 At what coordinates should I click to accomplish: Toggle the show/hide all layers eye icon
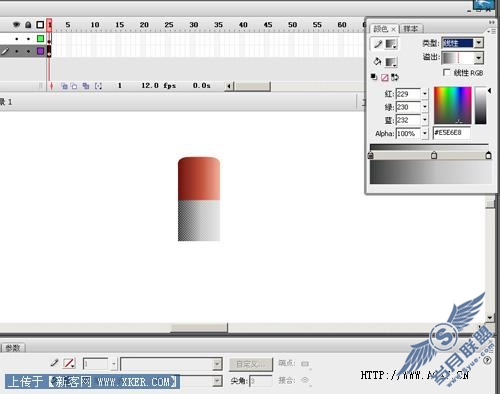click(x=16, y=25)
